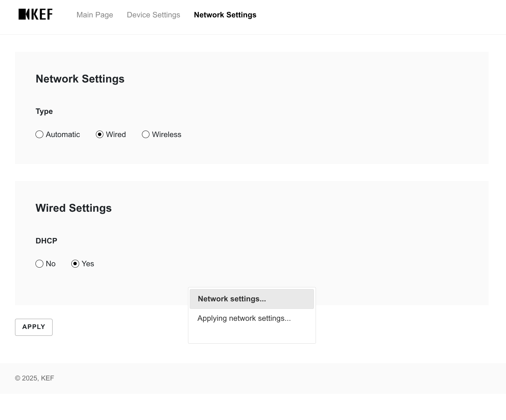Click the DHCP field label
Viewport: 506px width, 420px height.
(x=46, y=241)
